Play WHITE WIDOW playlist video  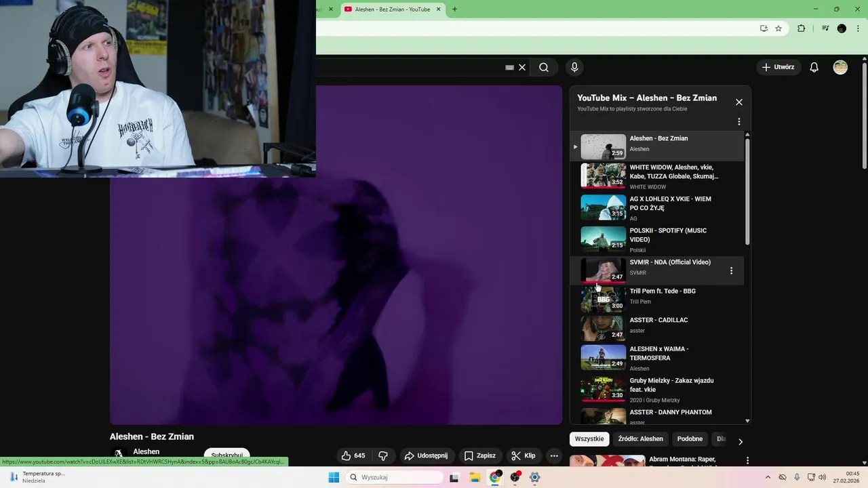click(658, 176)
